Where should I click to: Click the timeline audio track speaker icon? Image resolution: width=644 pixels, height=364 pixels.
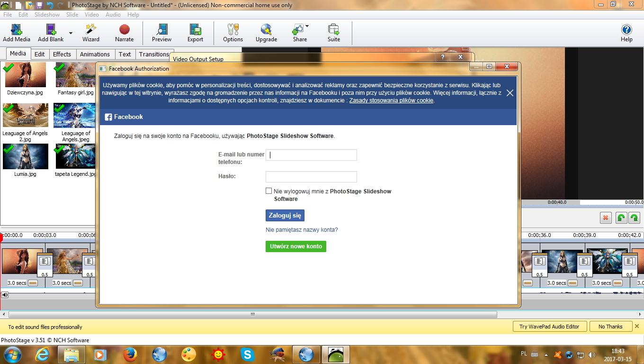4,295
